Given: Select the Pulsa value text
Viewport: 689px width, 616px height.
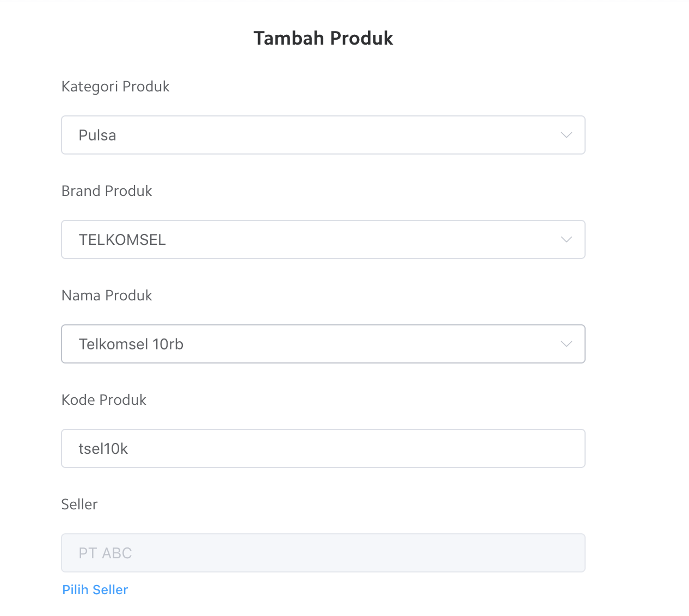Looking at the screenshot, I should (x=97, y=135).
